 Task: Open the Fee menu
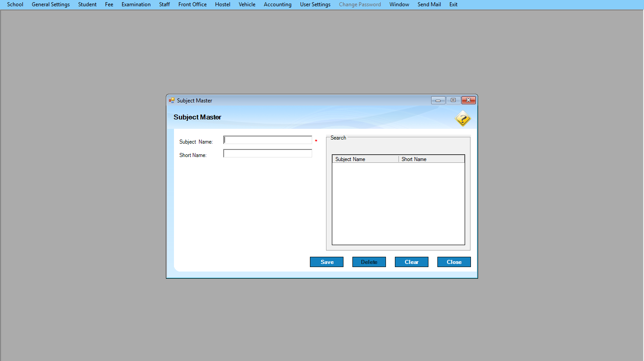pos(109,4)
